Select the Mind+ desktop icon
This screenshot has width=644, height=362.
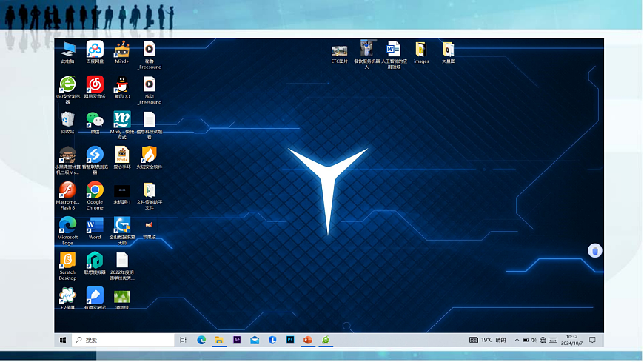(122, 50)
